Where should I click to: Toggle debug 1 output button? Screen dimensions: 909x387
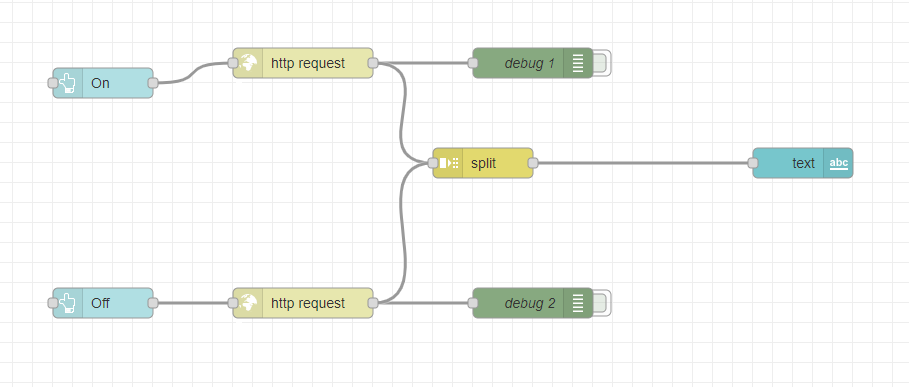[x=602, y=63]
